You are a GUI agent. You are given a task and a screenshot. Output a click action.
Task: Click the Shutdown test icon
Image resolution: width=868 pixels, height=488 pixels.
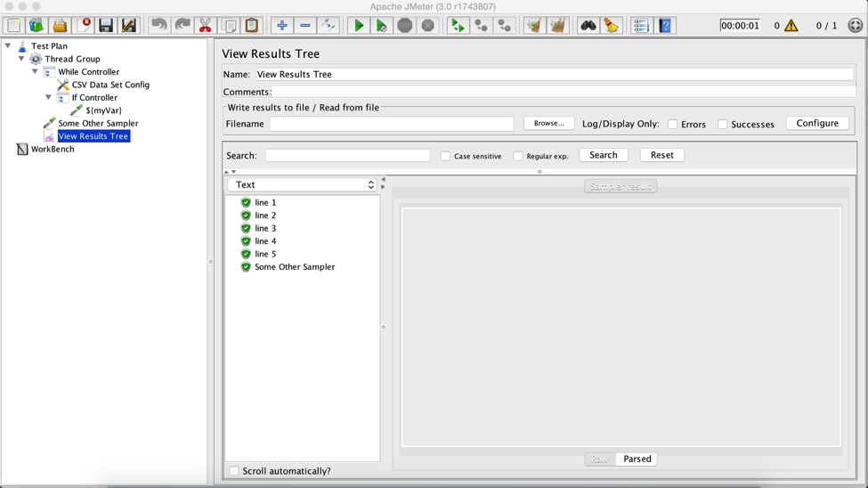point(428,26)
